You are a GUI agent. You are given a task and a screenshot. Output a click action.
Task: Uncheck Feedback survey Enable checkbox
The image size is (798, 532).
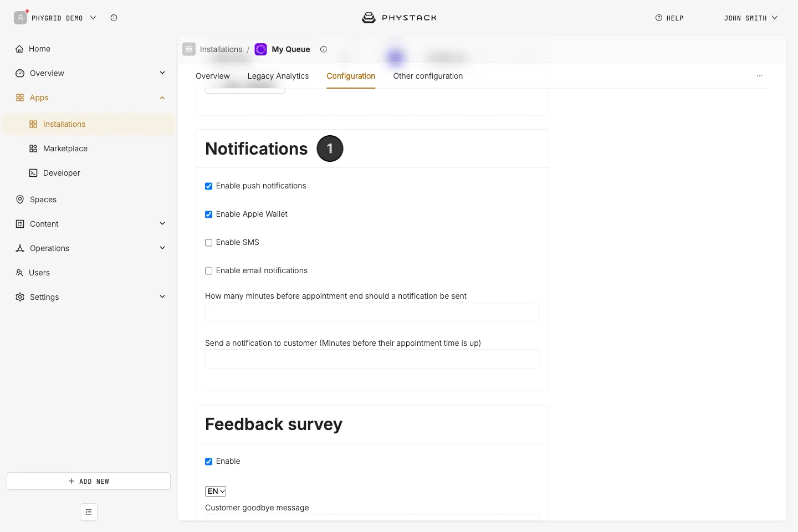pyautogui.click(x=209, y=462)
